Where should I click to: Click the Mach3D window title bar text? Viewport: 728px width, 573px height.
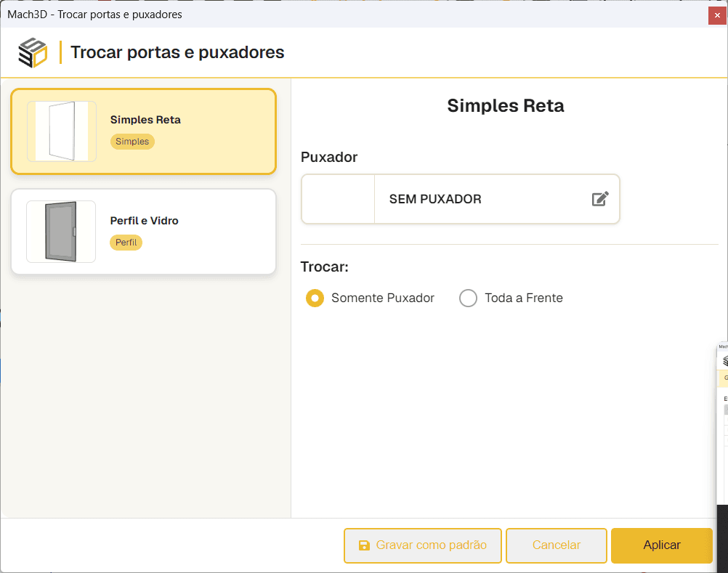coord(94,15)
